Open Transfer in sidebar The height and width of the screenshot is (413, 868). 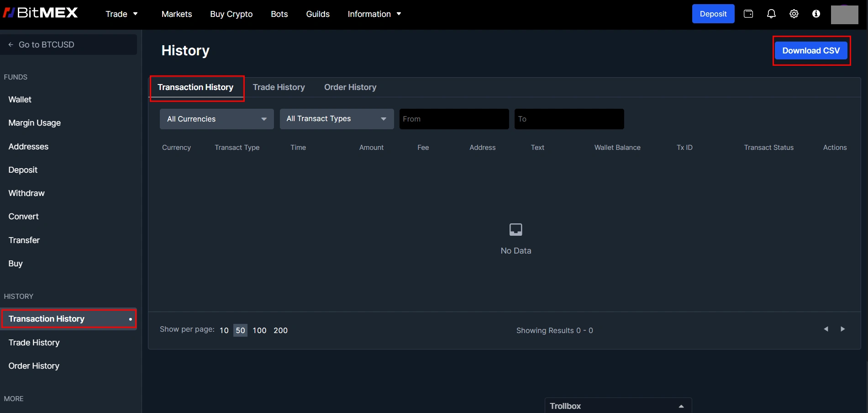pos(24,240)
